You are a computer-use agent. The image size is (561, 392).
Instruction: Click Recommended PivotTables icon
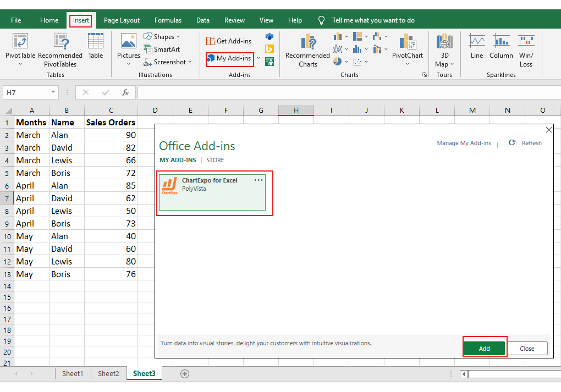60,49
